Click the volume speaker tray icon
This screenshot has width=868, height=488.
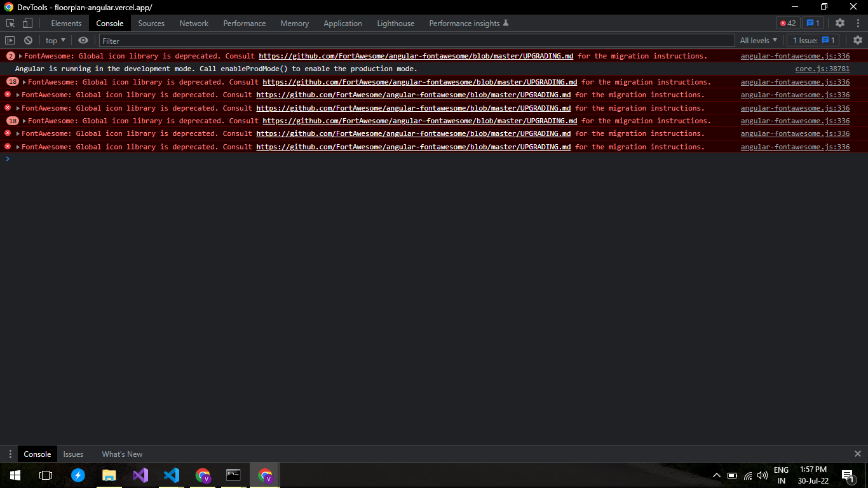[763, 475]
